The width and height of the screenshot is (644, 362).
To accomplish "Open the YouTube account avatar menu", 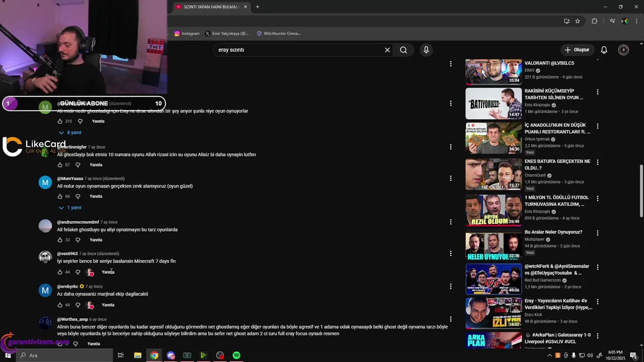I will 623,50.
